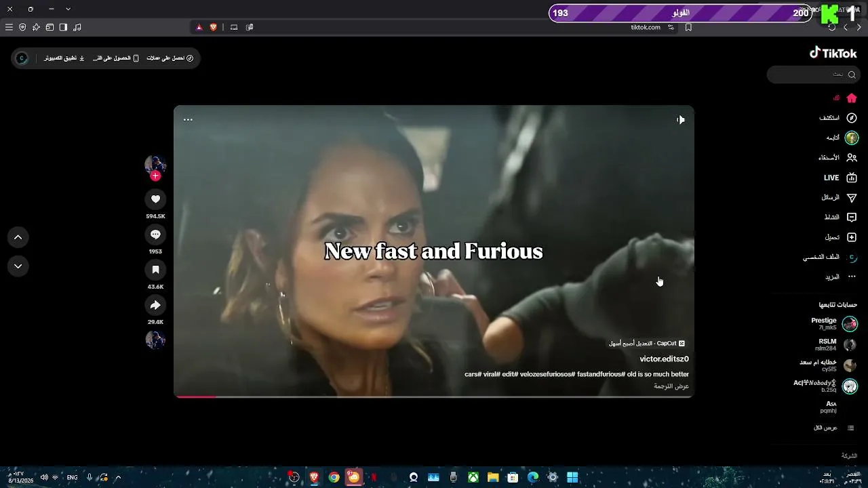Open the Brave VPN shield icon
The width and height of the screenshot is (868, 488).
click(22, 27)
